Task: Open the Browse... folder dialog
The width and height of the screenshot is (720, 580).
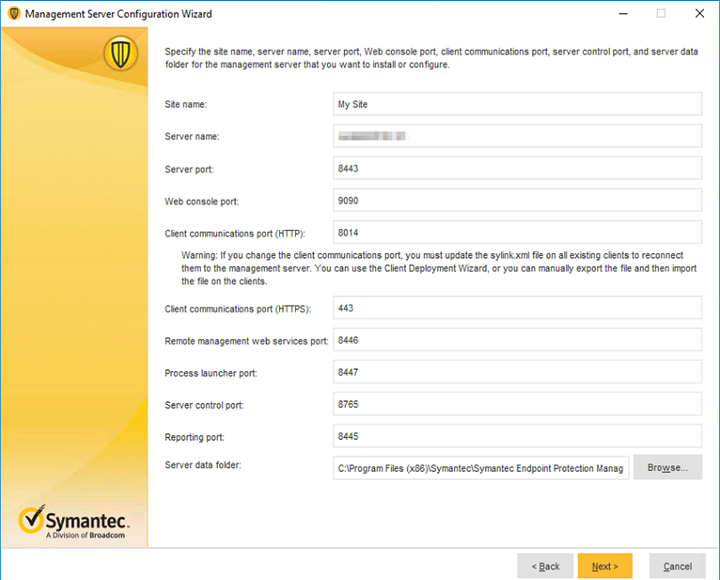Action: coord(667,467)
